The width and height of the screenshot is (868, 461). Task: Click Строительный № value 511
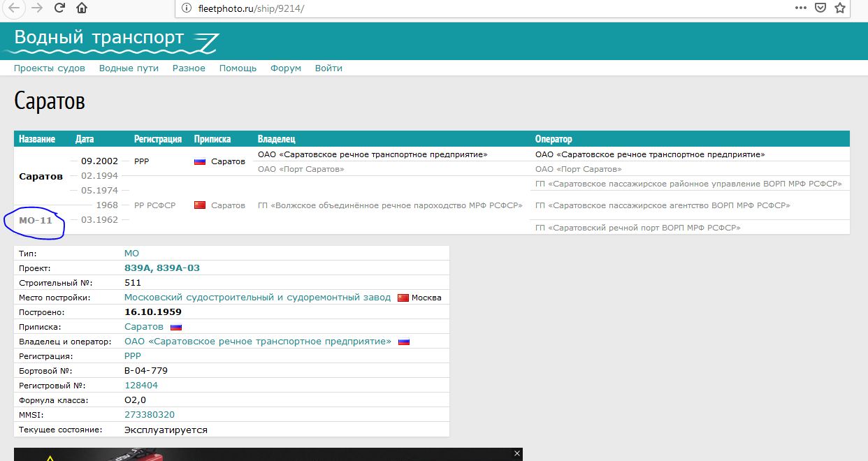(x=133, y=283)
